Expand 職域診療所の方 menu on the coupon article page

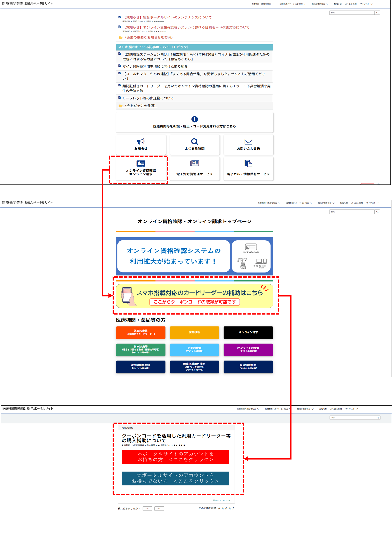tap(305, 409)
